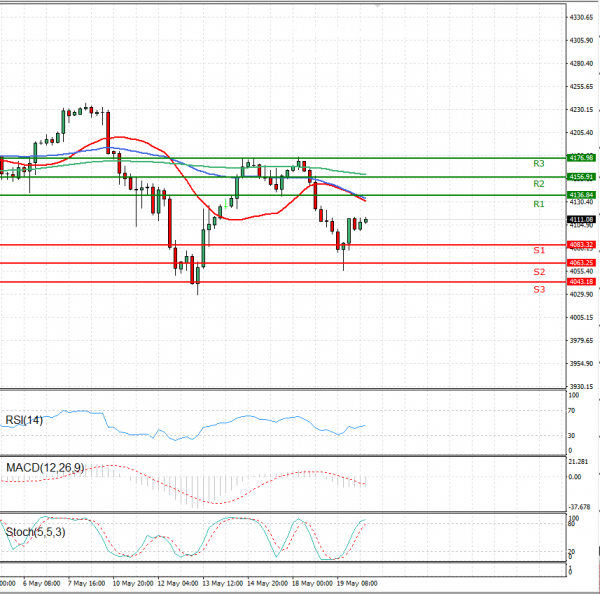Click the 4029.90 price axis value

581,294
